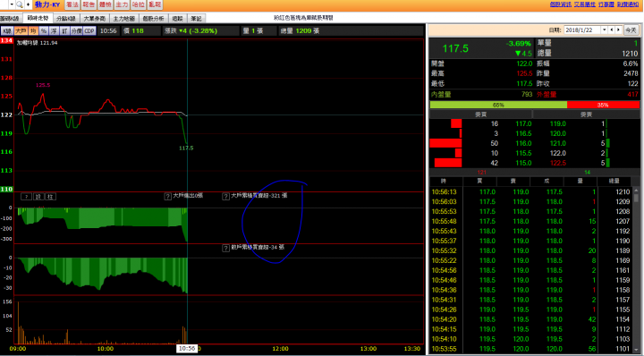
Task: Click the trade row at 10:56:13
Action: (x=530, y=191)
